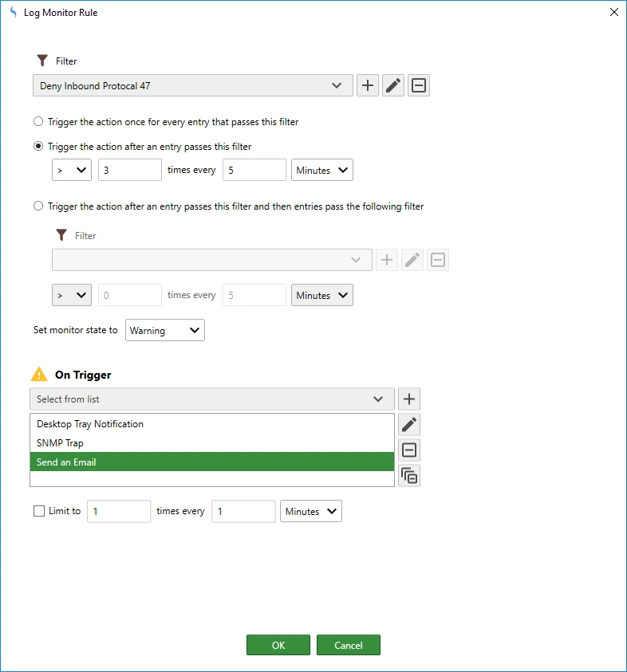Expand the Select from list dropdown
The height and width of the screenshot is (672, 627).
click(211, 399)
